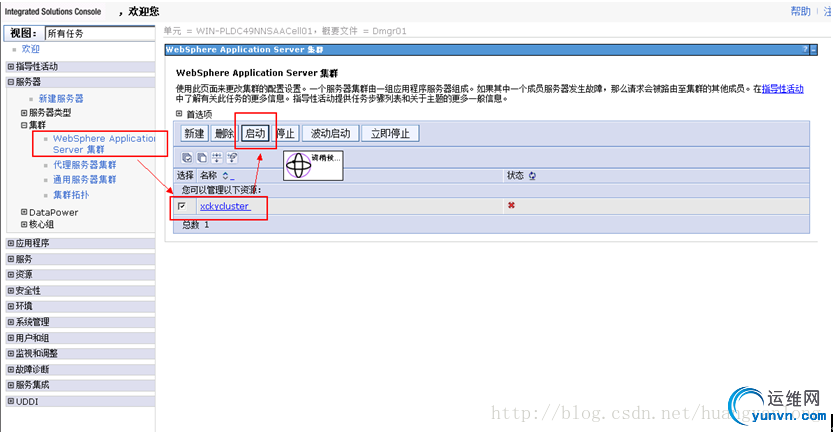Open WebSphere Application Server 集群 navigation link
The width and height of the screenshot is (833, 433).
tap(104, 144)
